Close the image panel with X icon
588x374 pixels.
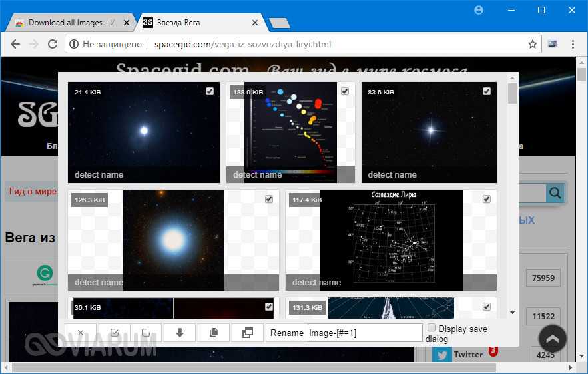(81, 333)
